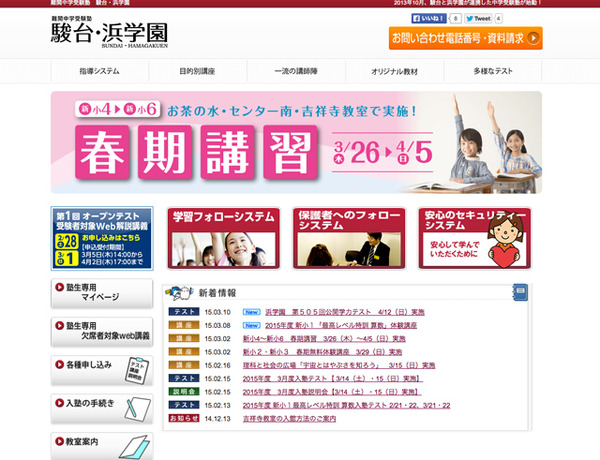The image size is (600, 460).
Task: Click the 春期講習 main banner
Action: click(296, 142)
